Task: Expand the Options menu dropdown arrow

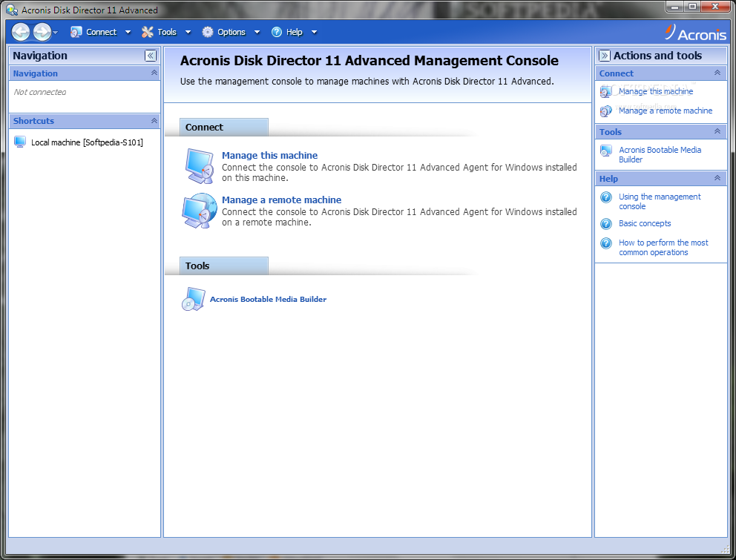Action: click(x=257, y=33)
